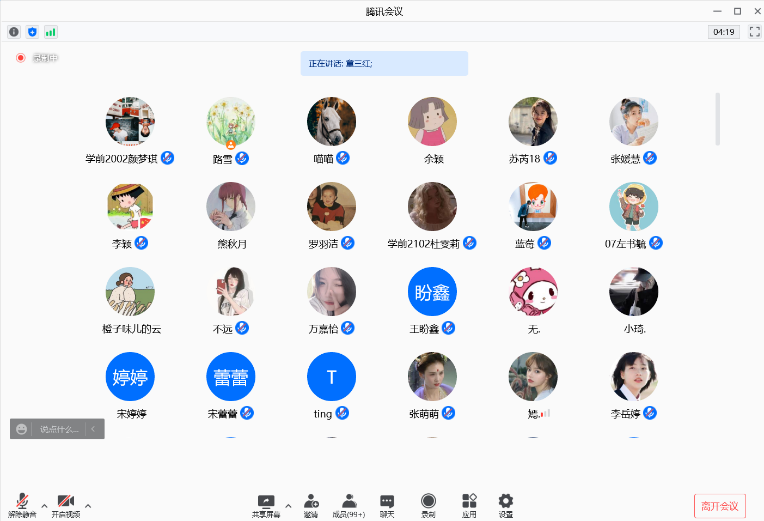Open Settings (设置) gear icon

[x=506, y=504]
